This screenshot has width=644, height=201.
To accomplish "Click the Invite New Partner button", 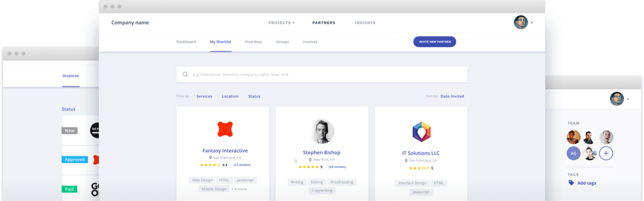I will click(x=435, y=42).
